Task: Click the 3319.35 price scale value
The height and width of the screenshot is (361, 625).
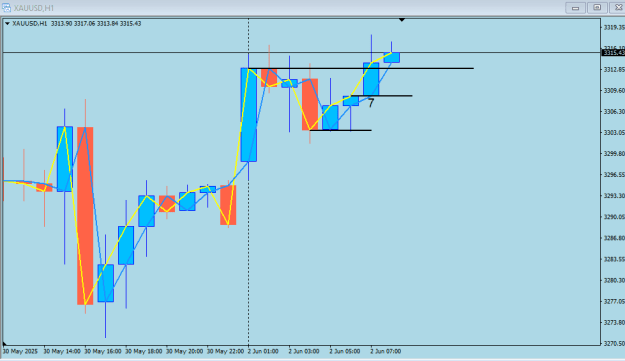Action: (x=614, y=27)
